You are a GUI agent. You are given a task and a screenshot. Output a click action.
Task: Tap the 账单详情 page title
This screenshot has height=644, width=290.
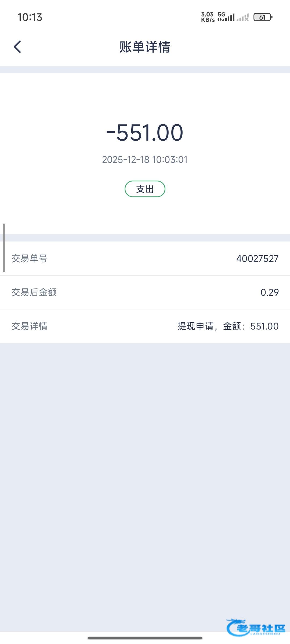[145, 47]
